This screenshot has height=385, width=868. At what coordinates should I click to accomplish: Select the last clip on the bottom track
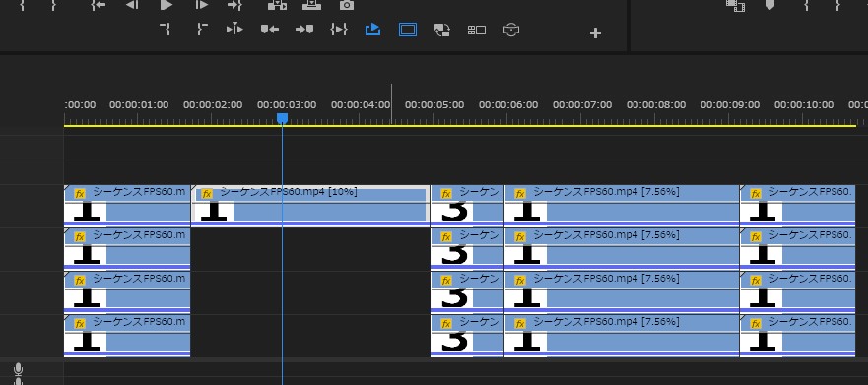[798, 335]
